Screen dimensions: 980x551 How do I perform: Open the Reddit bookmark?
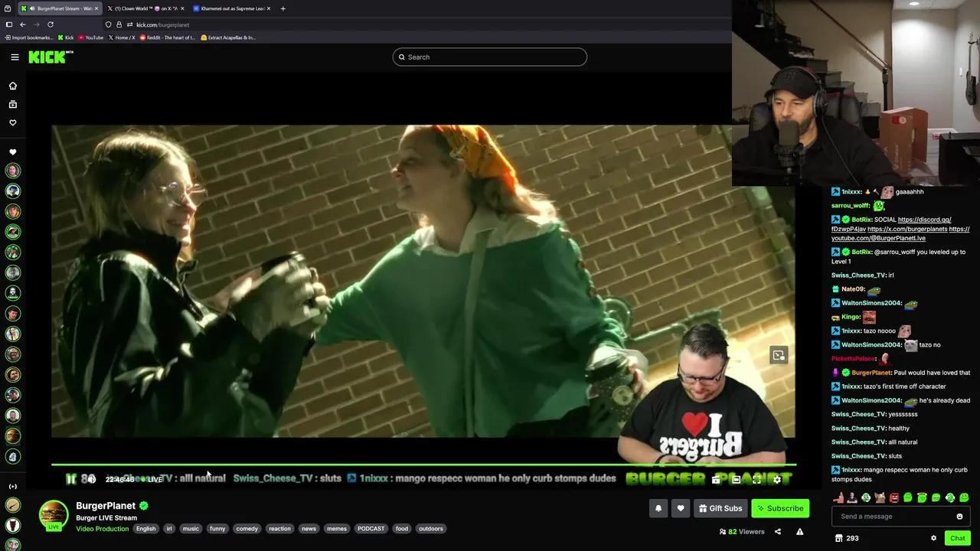[168, 37]
